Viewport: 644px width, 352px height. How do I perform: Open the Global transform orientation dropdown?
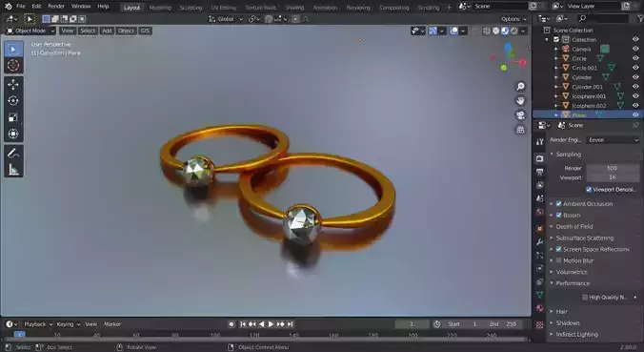click(x=226, y=19)
